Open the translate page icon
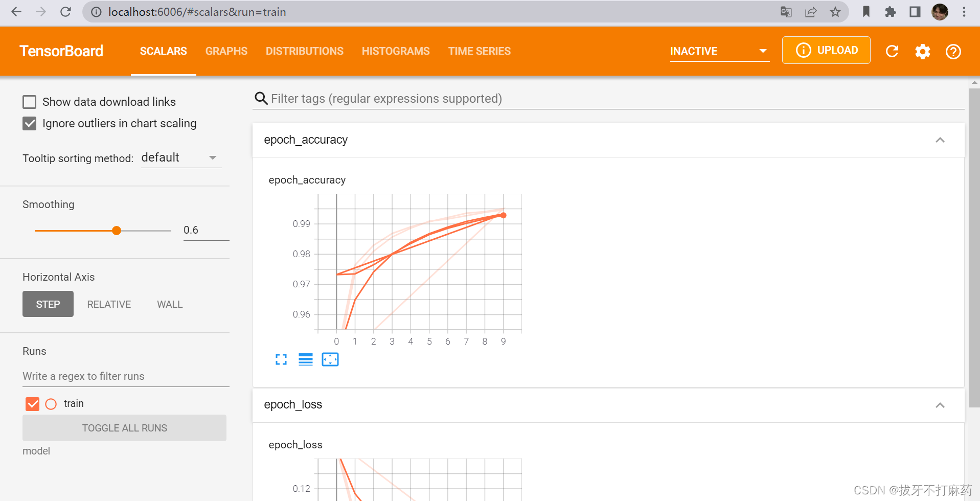Image resolution: width=980 pixels, height=501 pixels. point(786,12)
